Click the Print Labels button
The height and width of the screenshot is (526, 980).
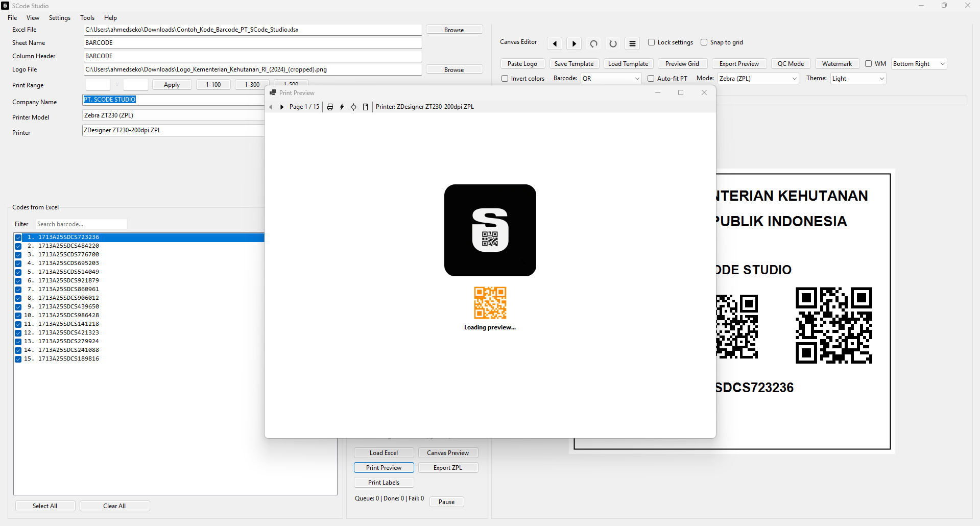click(384, 483)
